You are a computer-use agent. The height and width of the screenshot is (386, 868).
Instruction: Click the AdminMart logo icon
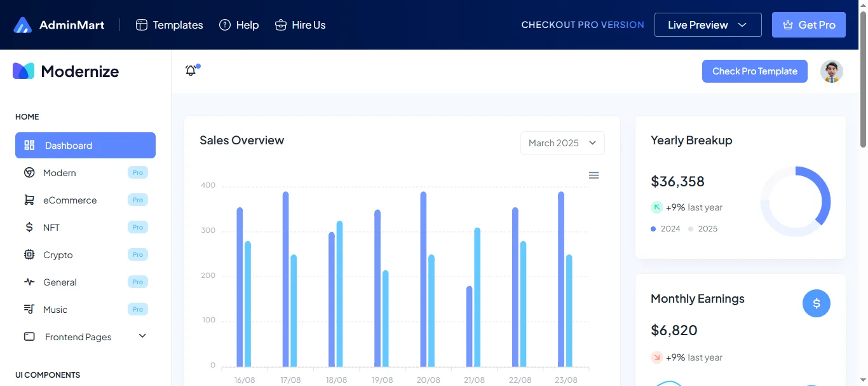click(23, 25)
